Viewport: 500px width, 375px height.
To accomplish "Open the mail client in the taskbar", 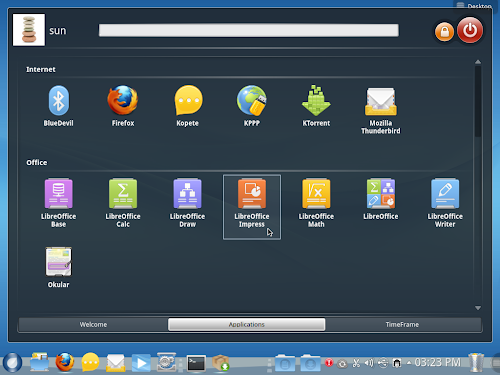I will (x=116, y=363).
